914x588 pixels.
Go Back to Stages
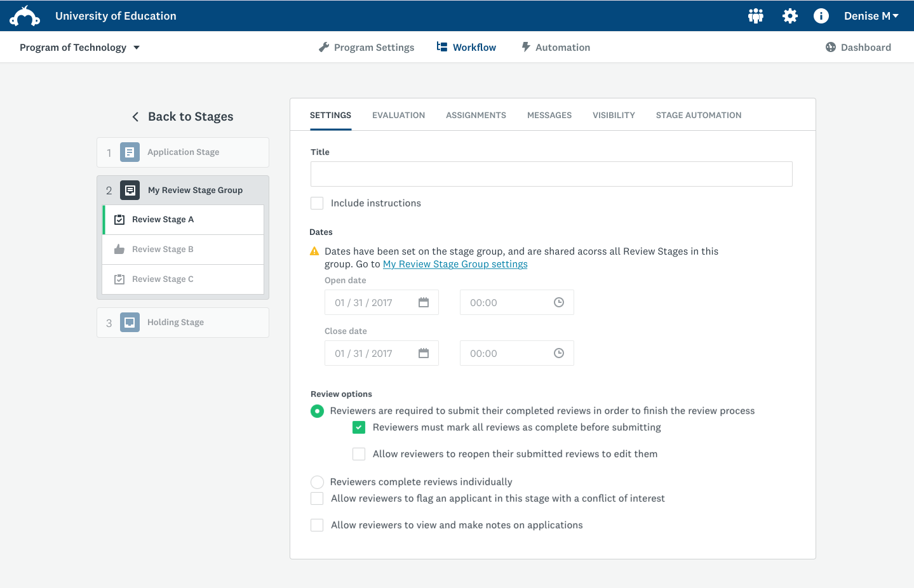tap(183, 117)
